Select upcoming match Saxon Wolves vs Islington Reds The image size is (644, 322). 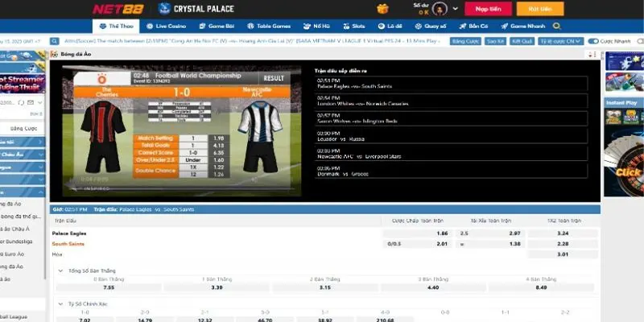tap(451, 118)
